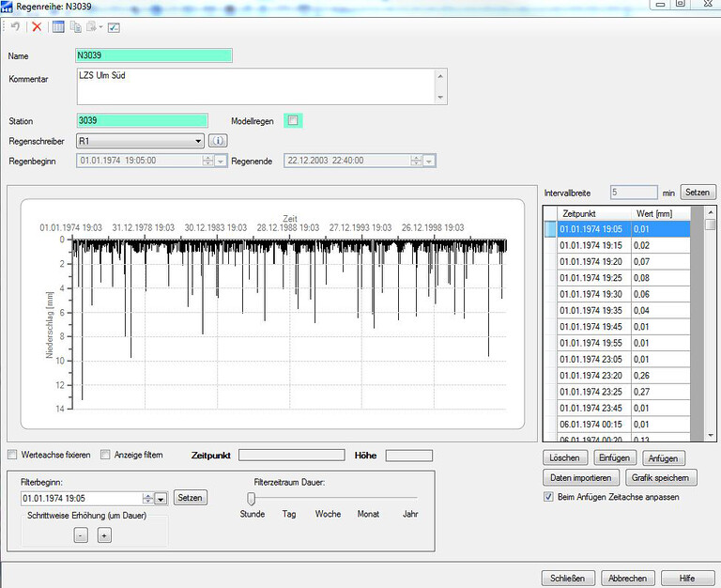Click the undo arrow icon in toolbar
This screenshot has width=721, height=588.
click(15, 27)
